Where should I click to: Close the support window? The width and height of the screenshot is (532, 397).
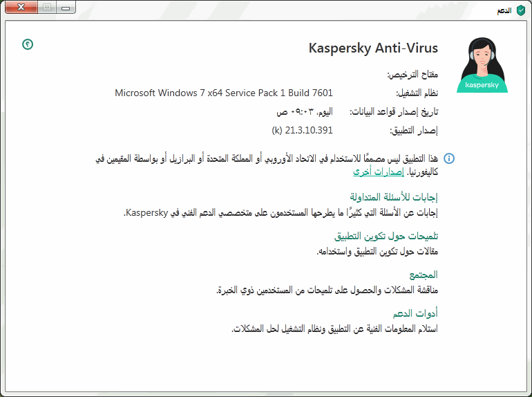21,7
